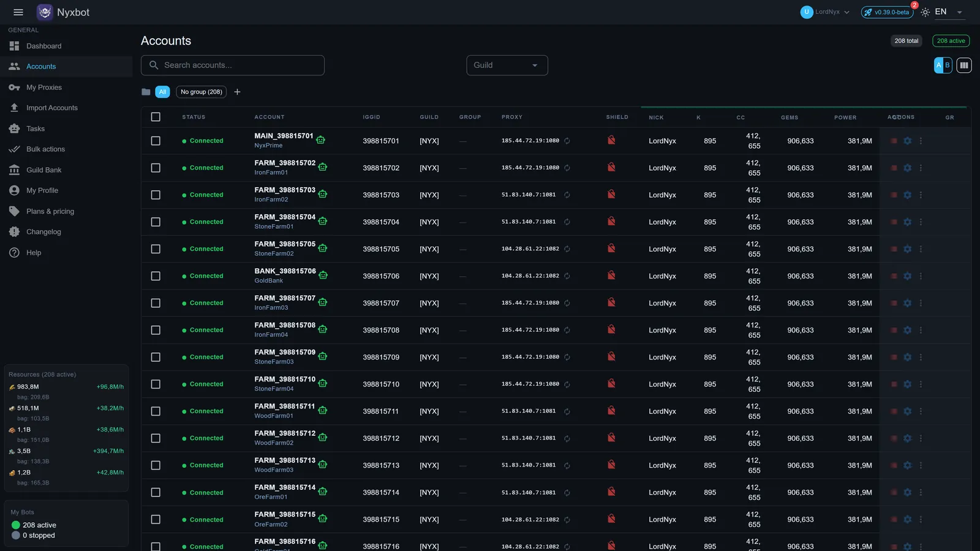Click the Search accounts input field
The height and width of the screenshot is (551, 980).
pyautogui.click(x=233, y=66)
